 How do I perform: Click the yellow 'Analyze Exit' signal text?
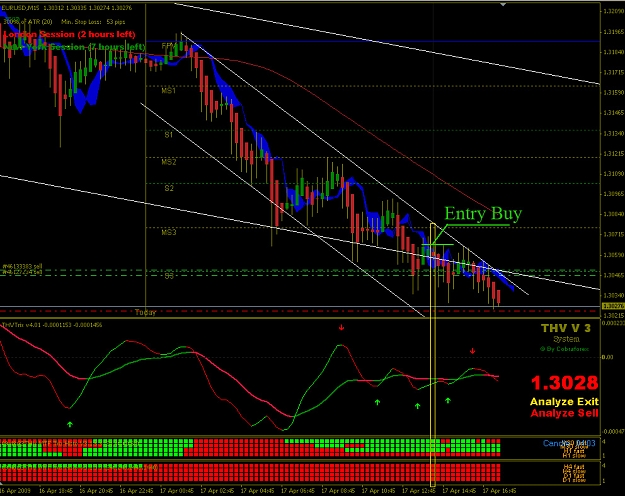click(564, 402)
